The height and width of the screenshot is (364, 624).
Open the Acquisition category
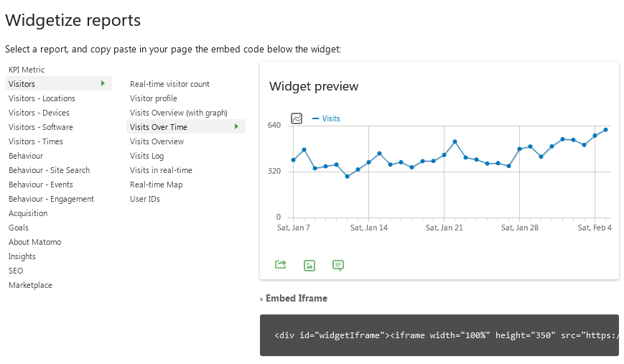[x=28, y=213]
